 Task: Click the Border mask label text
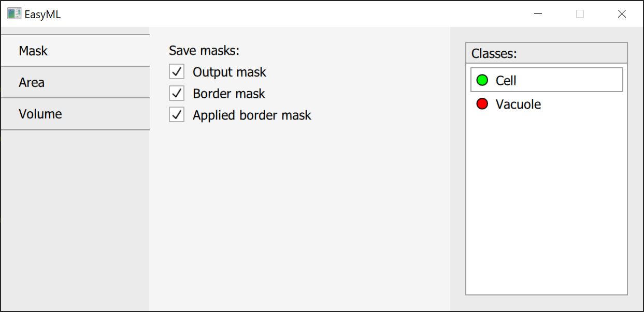[x=228, y=94]
